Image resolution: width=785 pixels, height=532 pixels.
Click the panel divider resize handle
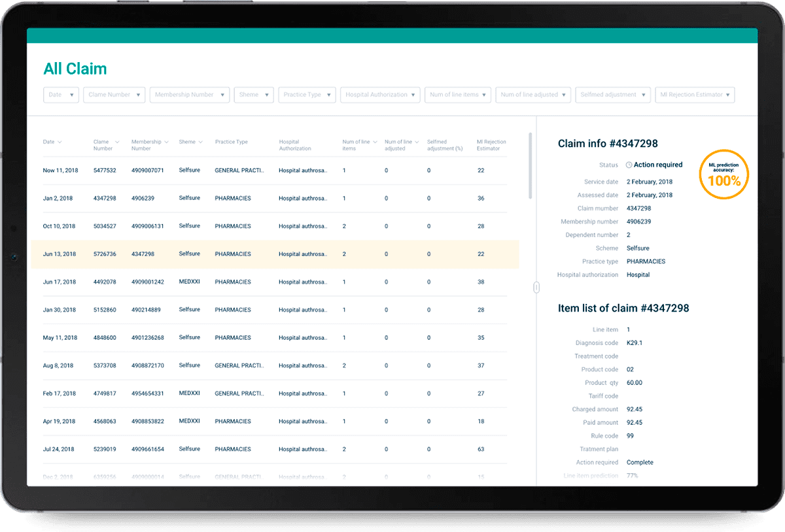pos(536,287)
